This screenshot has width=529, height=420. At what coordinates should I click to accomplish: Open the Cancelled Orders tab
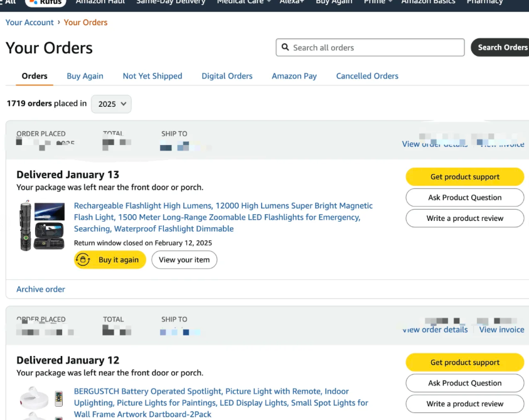click(x=367, y=76)
